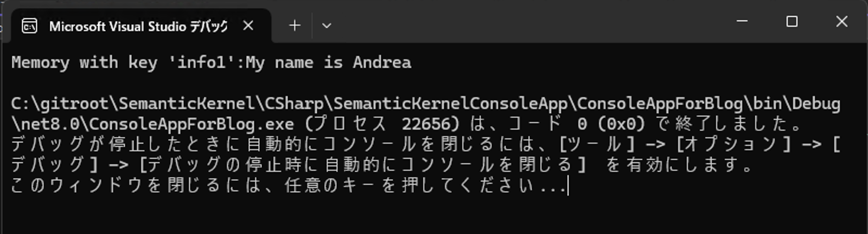
Task: Expand the new tab profile dropdown chevron
Action: click(327, 25)
